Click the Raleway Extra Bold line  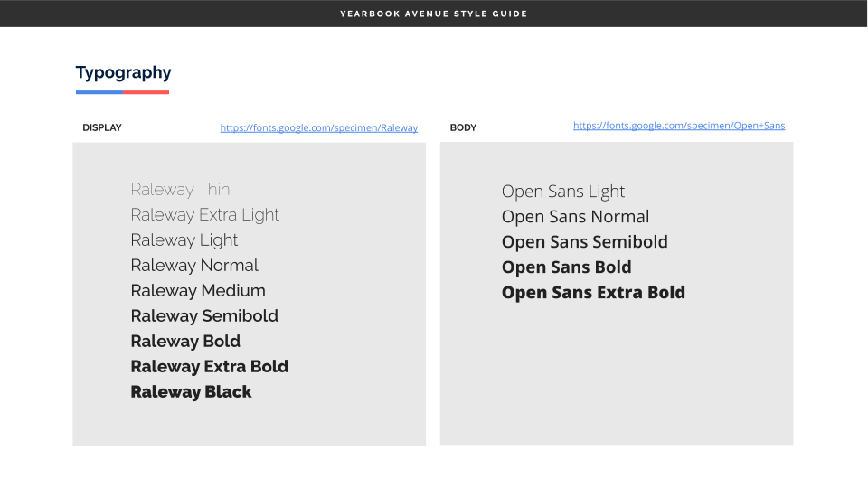209,367
